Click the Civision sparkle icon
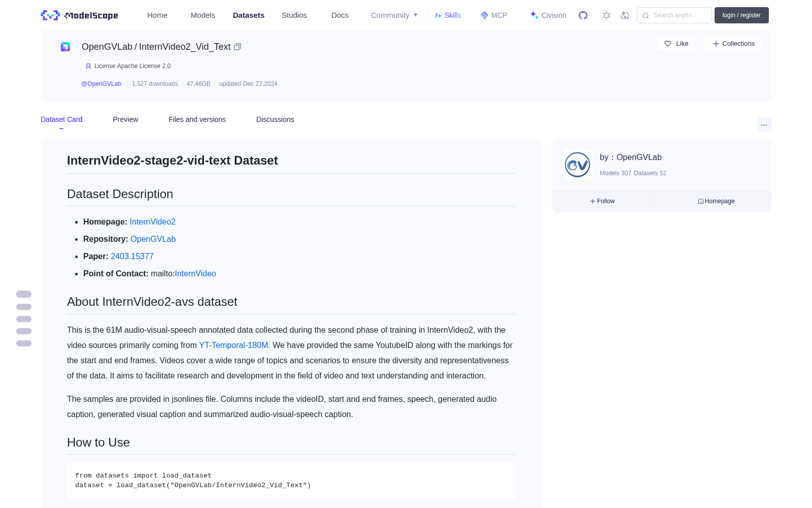 [534, 15]
